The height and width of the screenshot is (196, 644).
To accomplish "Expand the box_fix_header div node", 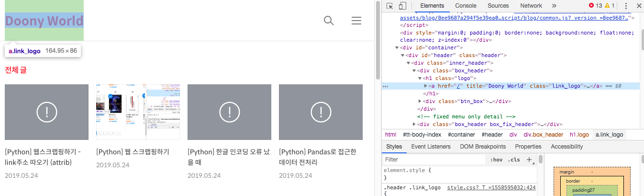I will (414, 125).
